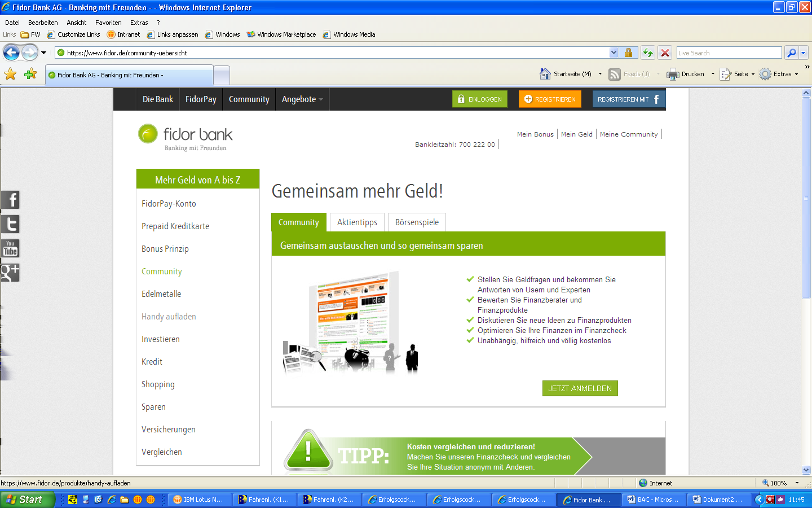This screenshot has width=812, height=508.
Task: Click the green EINLOGGEN button
Action: pyautogui.click(x=480, y=99)
